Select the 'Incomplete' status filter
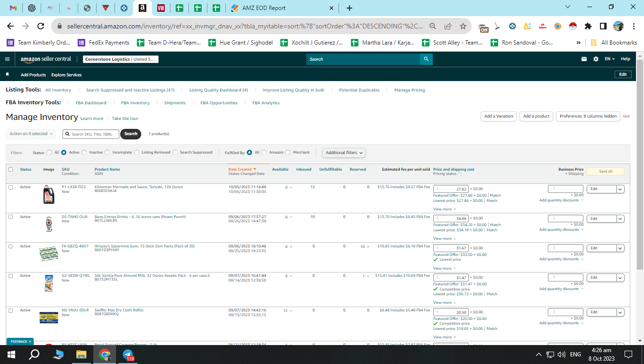The image size is (644, 364). click(107, 153)
